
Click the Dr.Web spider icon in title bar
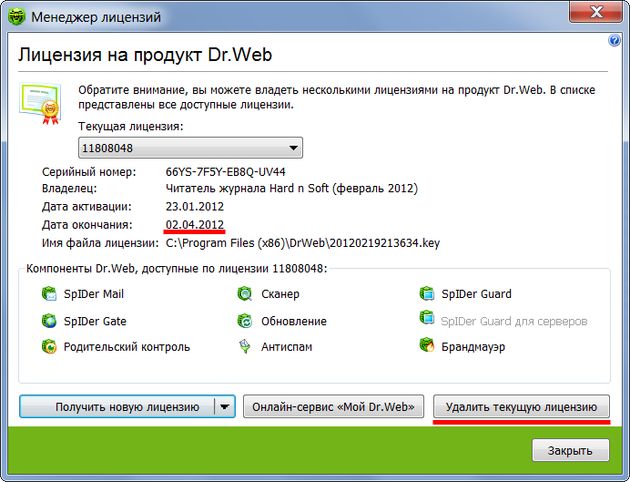pos(16,16)
